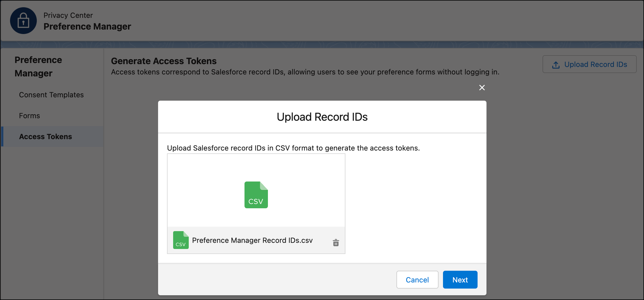Click the access tokens description text
The image size is (644, 300).
pyautogui.click(x=305, y=72)
